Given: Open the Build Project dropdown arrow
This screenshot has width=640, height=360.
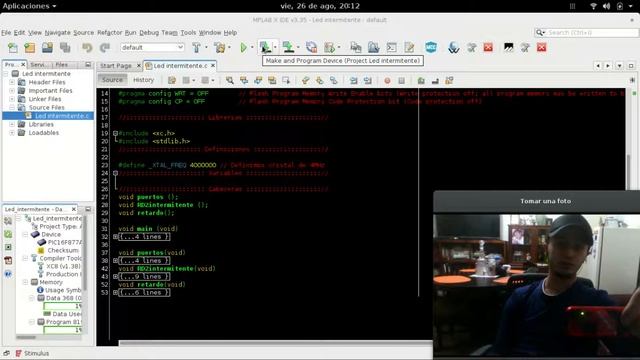Looking at the screenshot, I should pos(206,47).
